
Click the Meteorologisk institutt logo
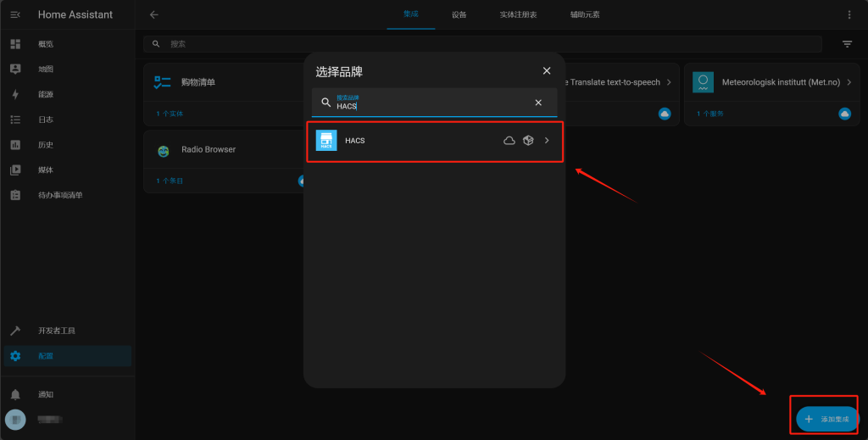point(703,82)
